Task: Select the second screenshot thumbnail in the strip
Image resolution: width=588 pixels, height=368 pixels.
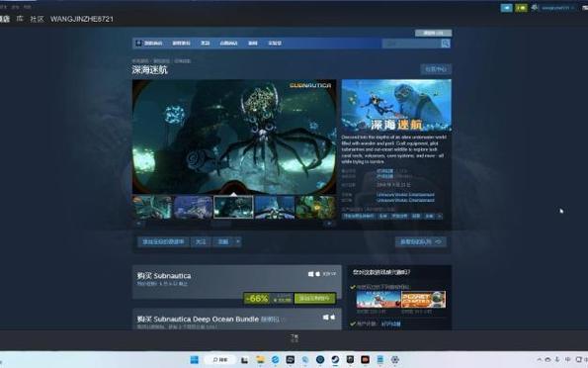Action: click(193, 207)
